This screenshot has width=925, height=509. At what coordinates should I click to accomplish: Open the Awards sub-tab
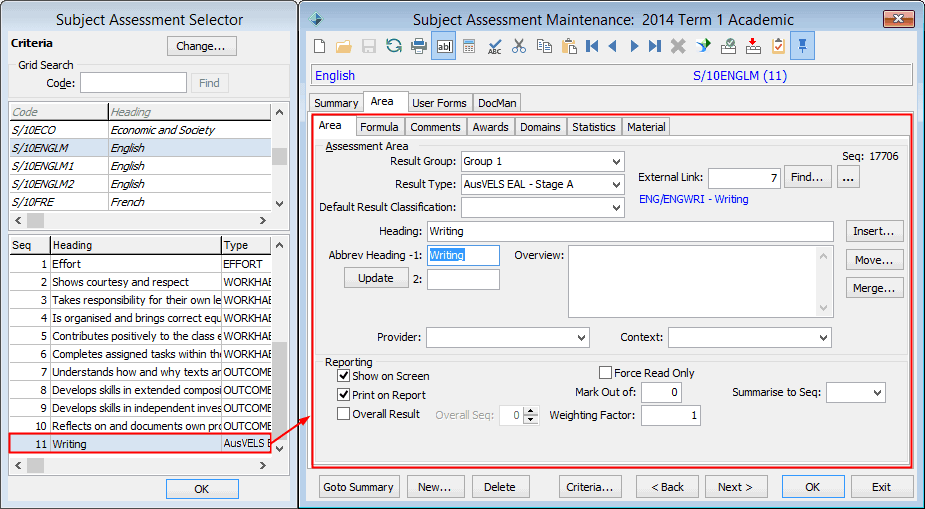click(x=490, y=127)
